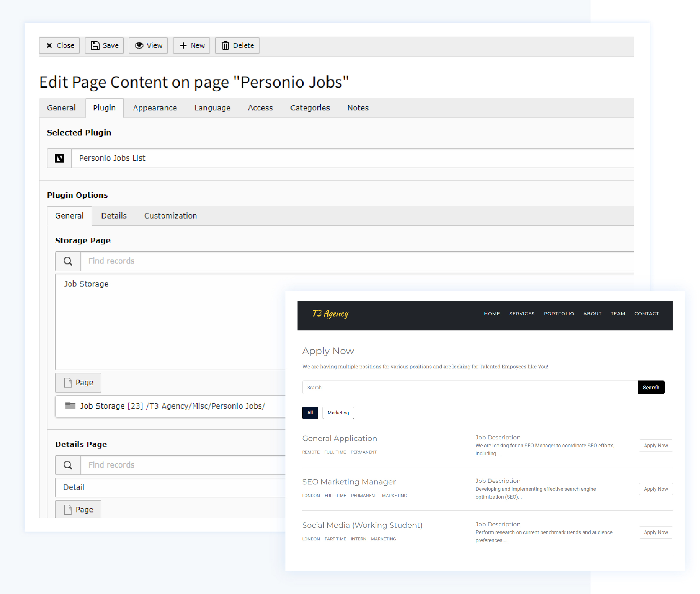Click the Storage Page search magnifier icon
The height and width of the screenshot is (594, 700).
[x=68, y=261]
